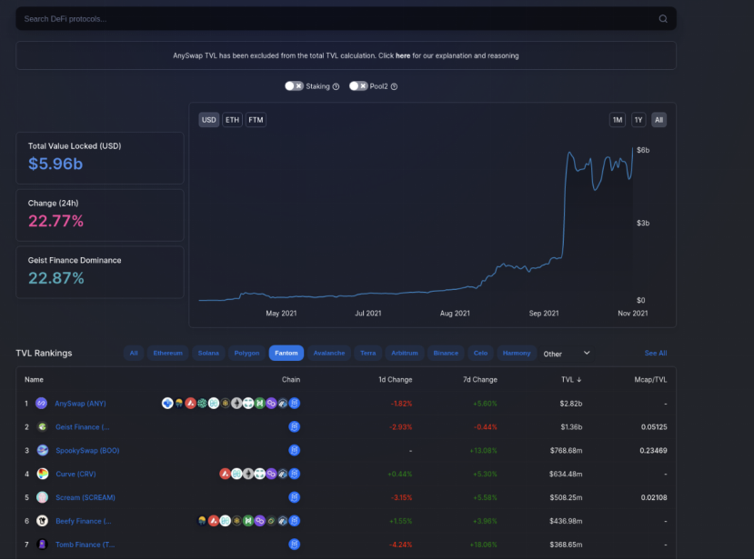Select the Terra chain tab
The height and width of the screenshot is (560, 754).
(367, 353)
